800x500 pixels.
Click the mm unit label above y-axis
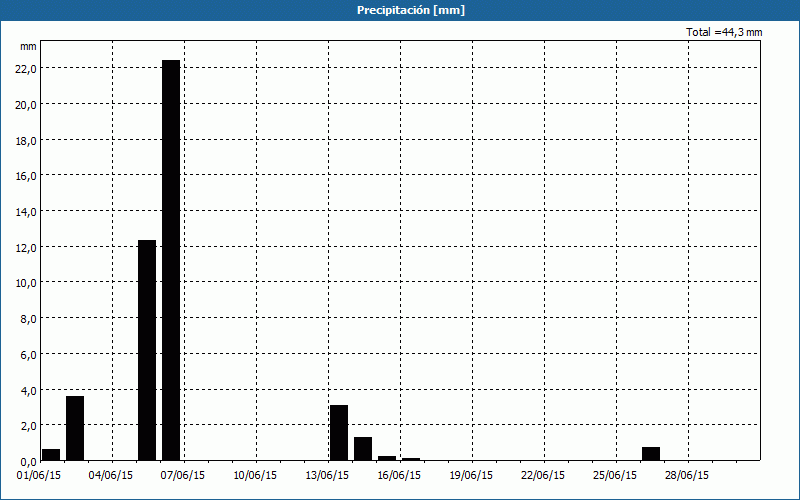click(28, 46)
